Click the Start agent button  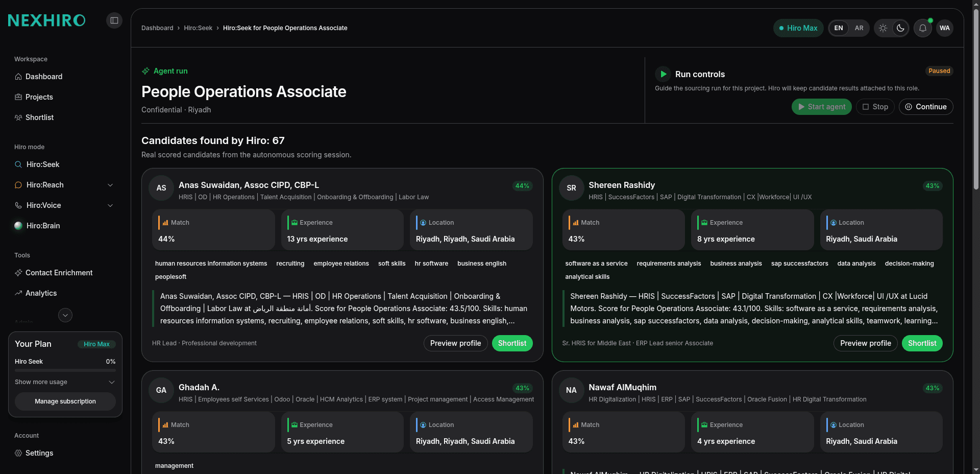pos(821,107)
